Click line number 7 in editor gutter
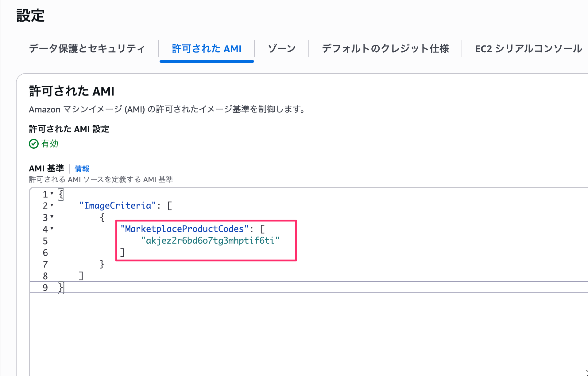This screenshot has height=376, width=588. pyautogui.click(x=45, y=264)
